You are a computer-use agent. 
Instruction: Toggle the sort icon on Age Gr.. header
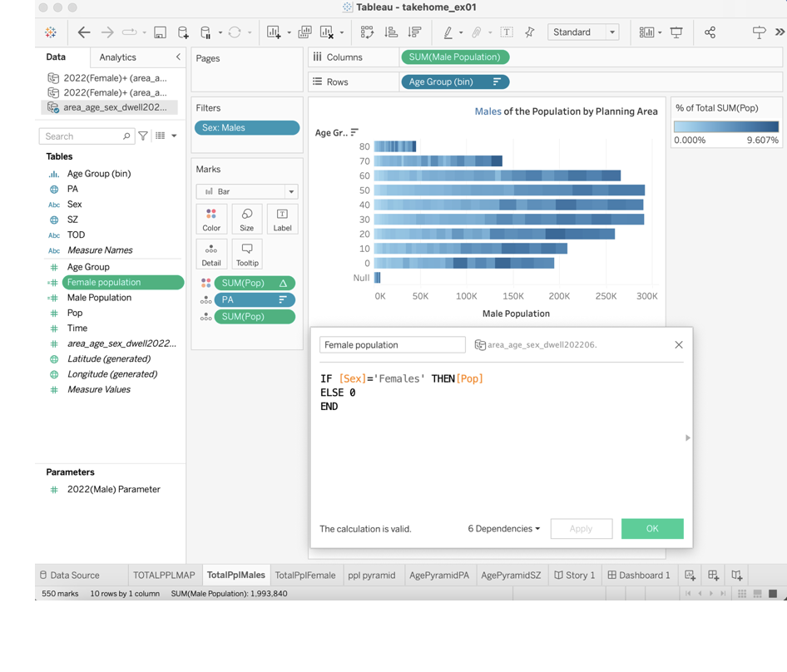[355, 132]
